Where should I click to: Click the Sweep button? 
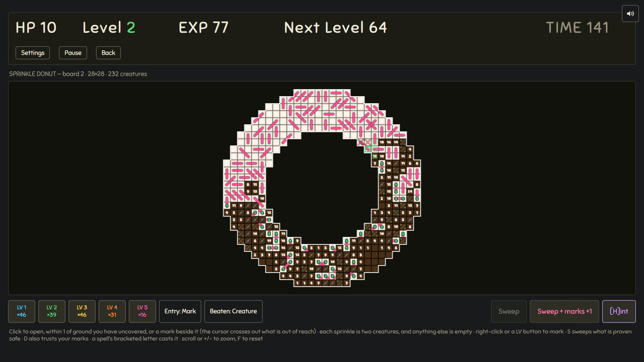tap(509, 311)
